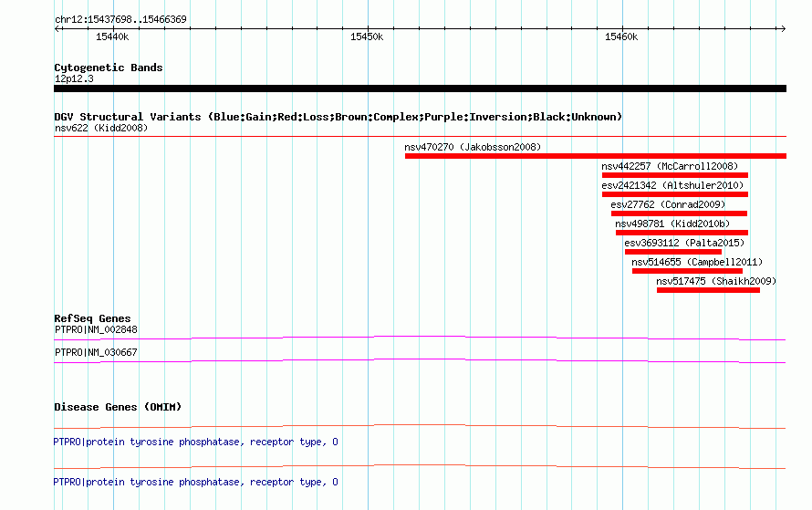Click the red bar under nsv498781

coord(682,233)
